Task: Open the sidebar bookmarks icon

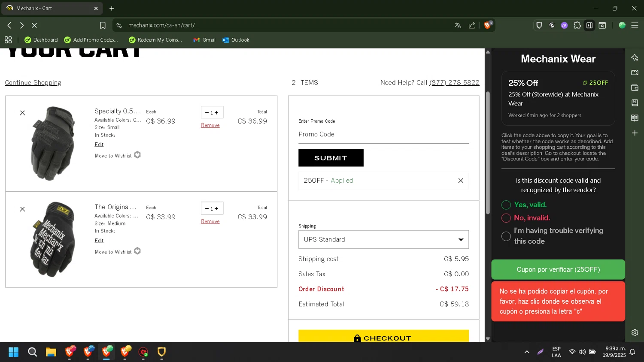Action: point(635,103)
